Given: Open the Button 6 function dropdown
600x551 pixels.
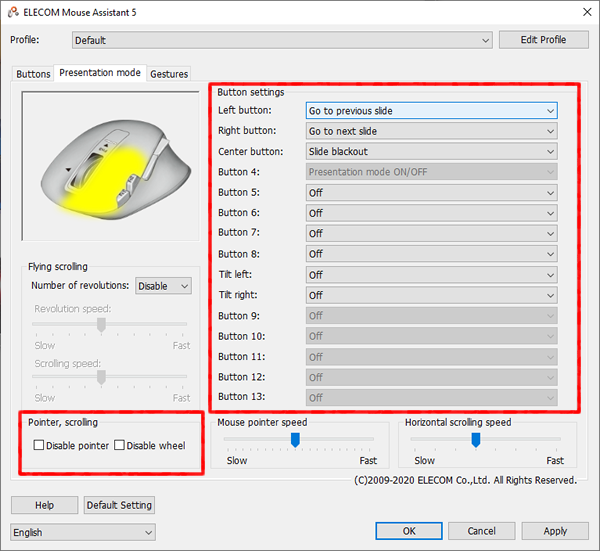Looking at the screenshot, I should coord(431,213).
